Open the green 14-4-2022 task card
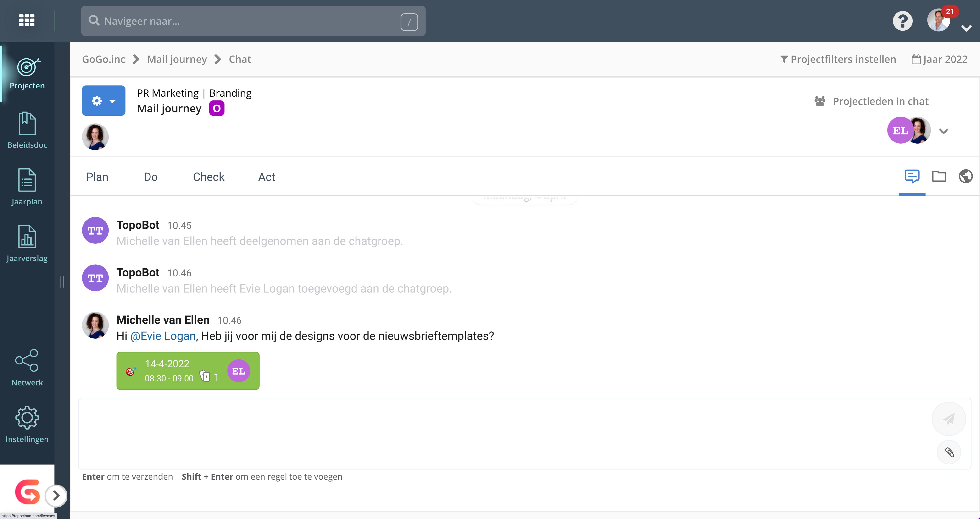980x519 pixels. 188,371
